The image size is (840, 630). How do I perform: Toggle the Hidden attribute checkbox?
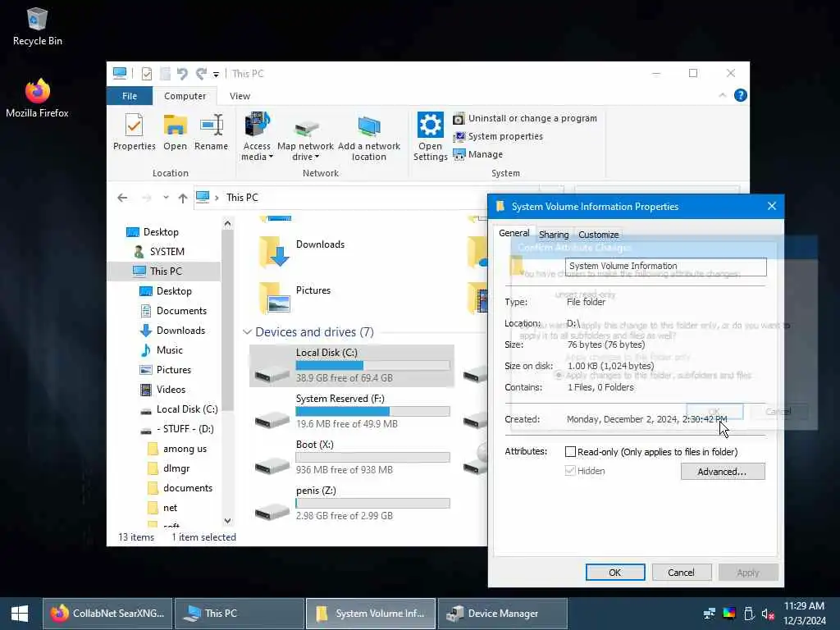(571, 471)
